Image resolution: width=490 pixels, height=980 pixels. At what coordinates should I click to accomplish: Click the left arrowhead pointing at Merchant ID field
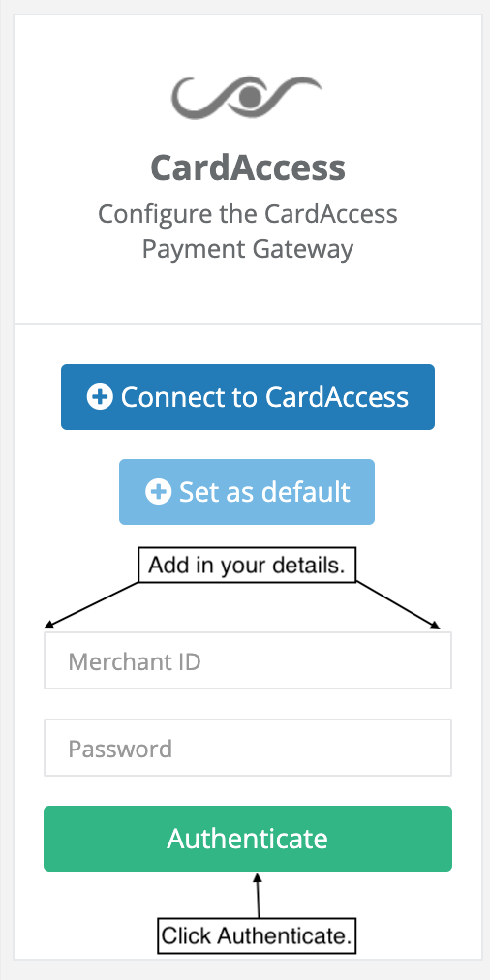click(48, 624)
